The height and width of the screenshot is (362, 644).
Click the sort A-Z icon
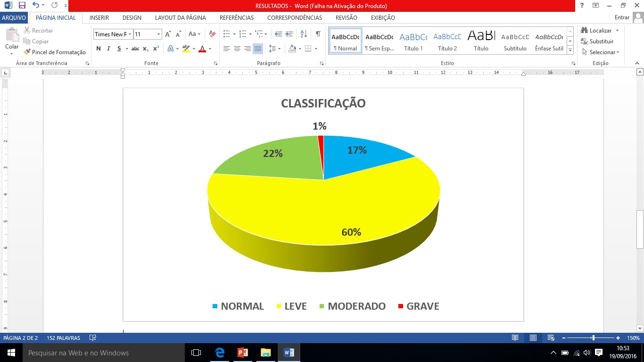304,34
